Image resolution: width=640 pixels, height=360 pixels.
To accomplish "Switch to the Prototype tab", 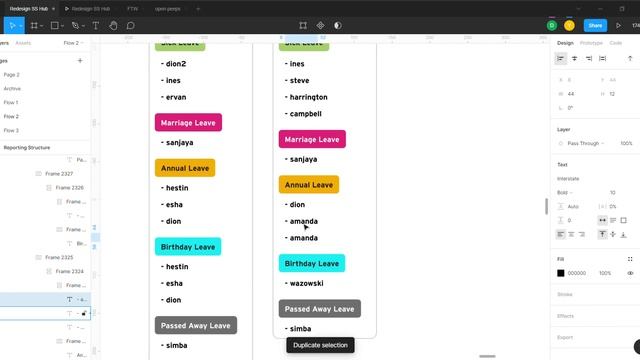I will pos(591,43).
